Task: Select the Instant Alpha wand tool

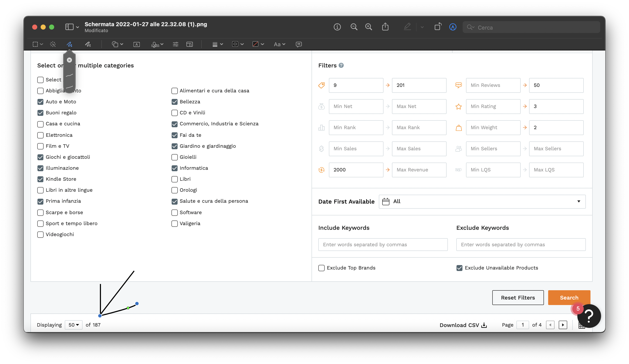Action: pyautogui.click(x=53, y=44)
